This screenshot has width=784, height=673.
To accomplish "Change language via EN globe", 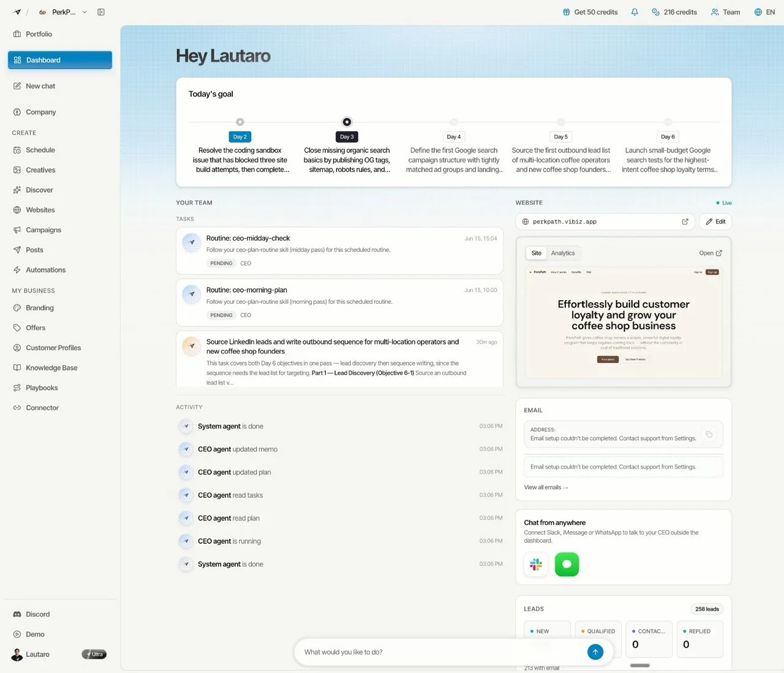I will [764, 12].
